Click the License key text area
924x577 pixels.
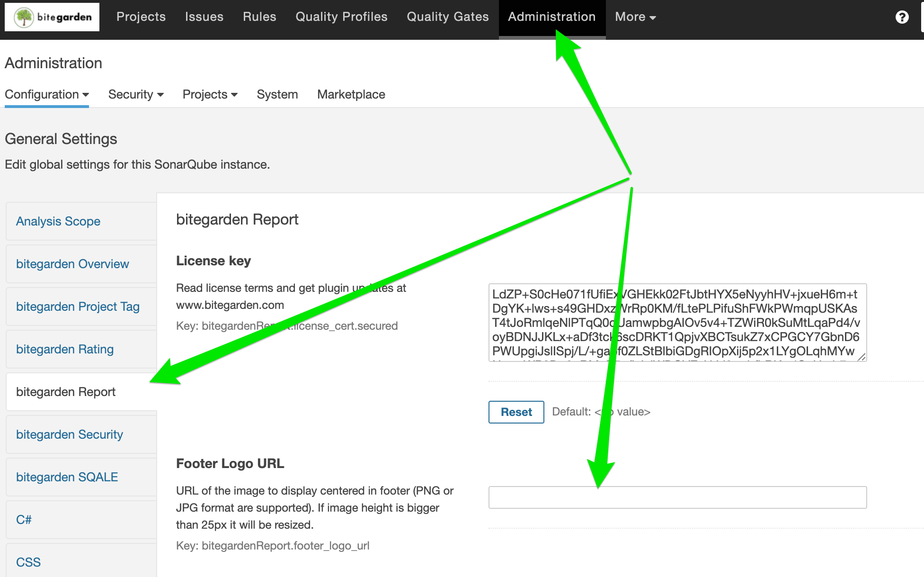tap(677, 323)
